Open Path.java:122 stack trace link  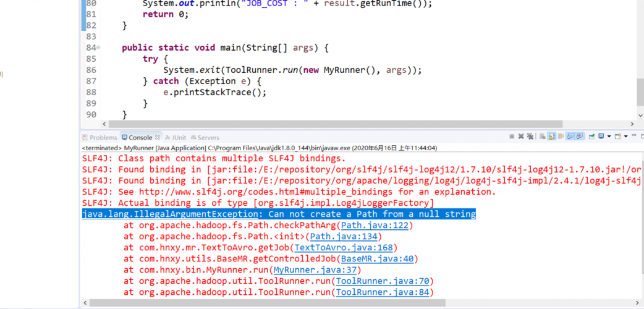[375, 225]
